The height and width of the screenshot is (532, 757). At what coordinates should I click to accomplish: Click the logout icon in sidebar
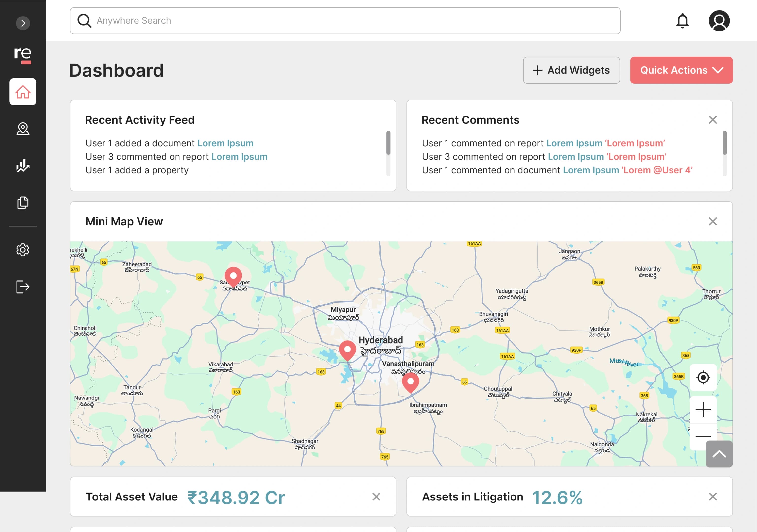(x=23, y=287)
